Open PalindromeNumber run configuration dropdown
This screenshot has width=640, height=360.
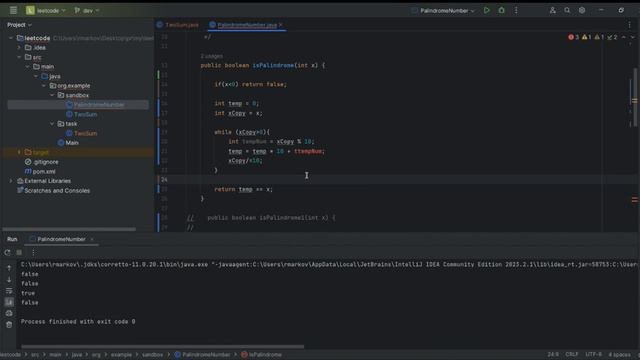tap(443, 10)
